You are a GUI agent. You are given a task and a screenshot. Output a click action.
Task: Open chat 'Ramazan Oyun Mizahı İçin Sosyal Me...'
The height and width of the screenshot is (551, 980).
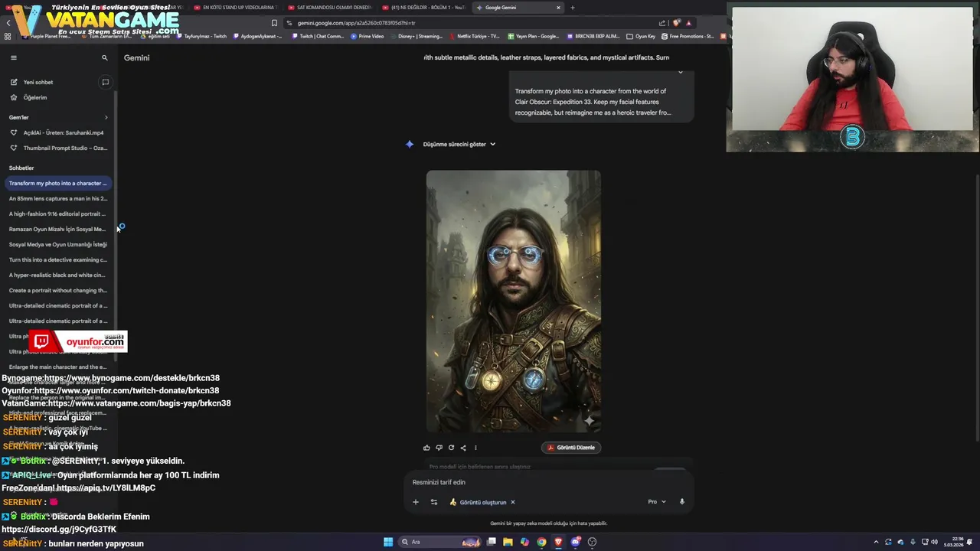coord(57,229)
